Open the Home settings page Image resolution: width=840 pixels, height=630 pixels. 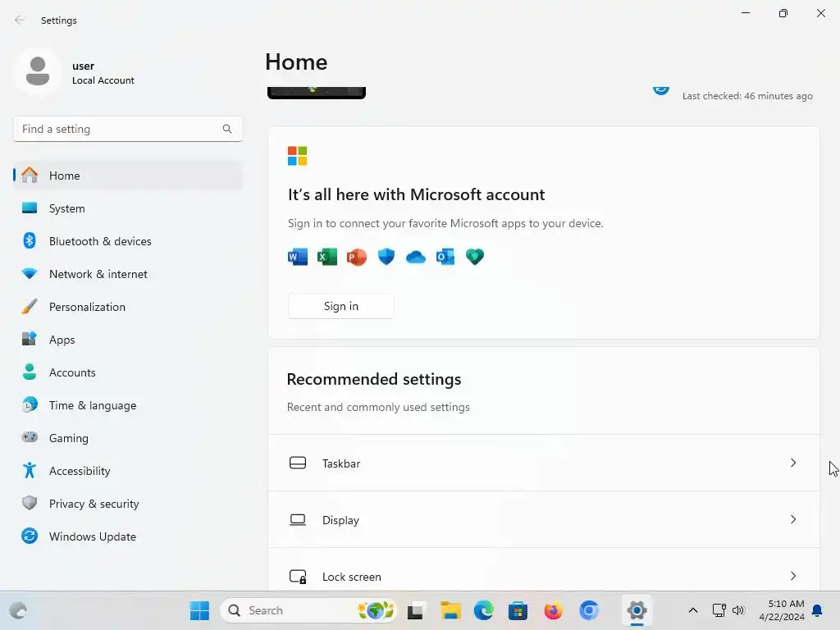128,176
